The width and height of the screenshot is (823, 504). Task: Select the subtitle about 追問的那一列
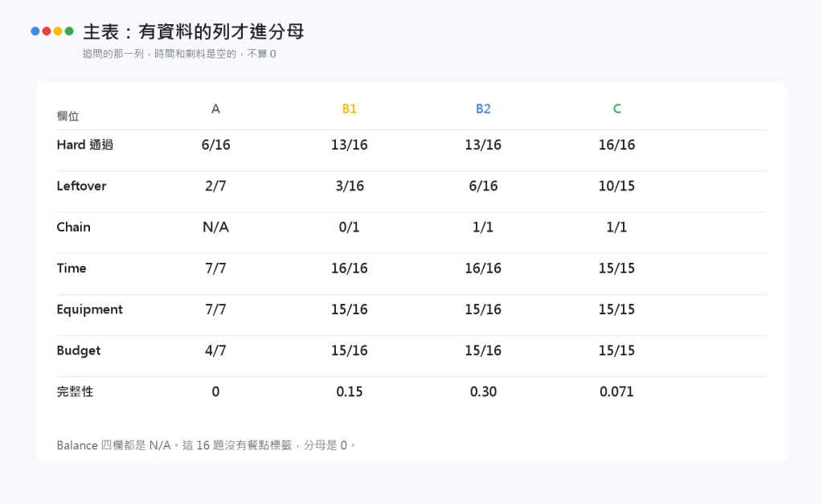point(179,54)
